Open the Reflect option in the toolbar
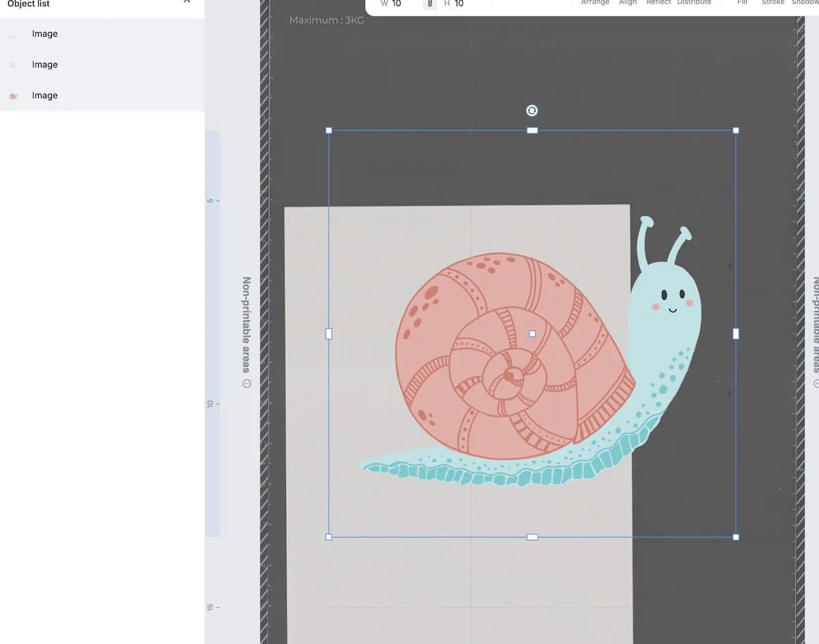Screen dimensions: 819x644 pos(659,3)
